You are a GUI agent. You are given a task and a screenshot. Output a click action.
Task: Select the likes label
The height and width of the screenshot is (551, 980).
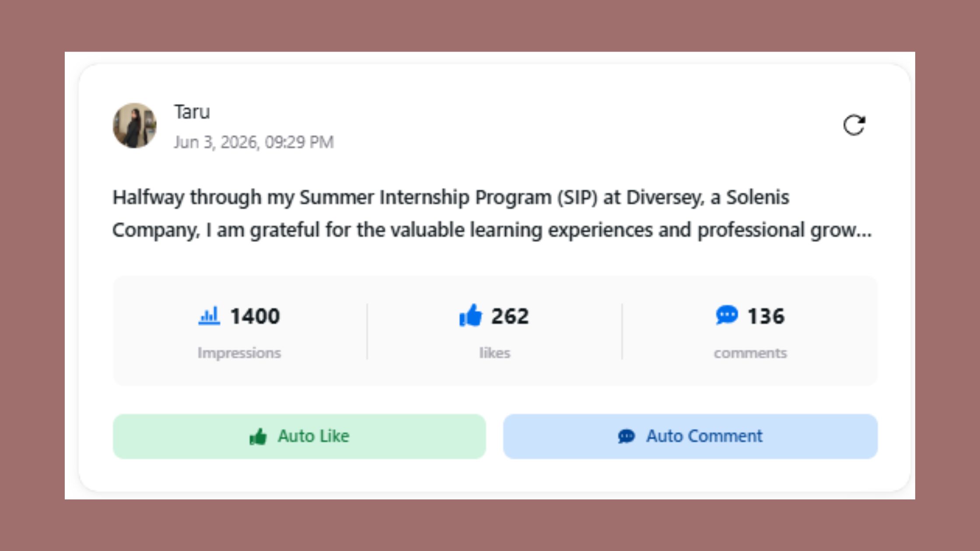(x=495, y=353)
